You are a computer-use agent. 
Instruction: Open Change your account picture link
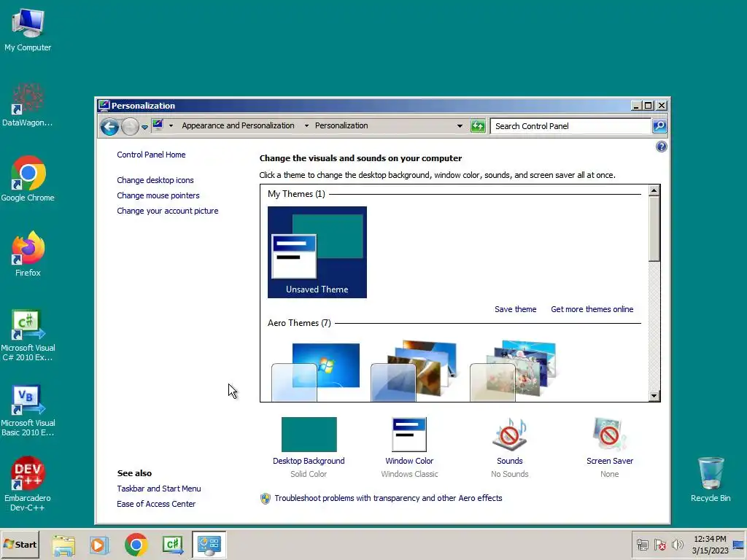click(168, 211)
